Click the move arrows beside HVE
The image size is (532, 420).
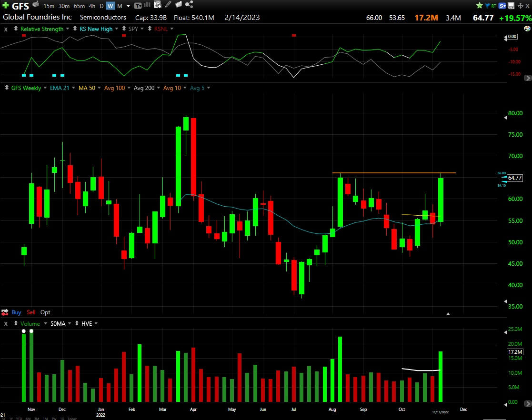(77, 323)
